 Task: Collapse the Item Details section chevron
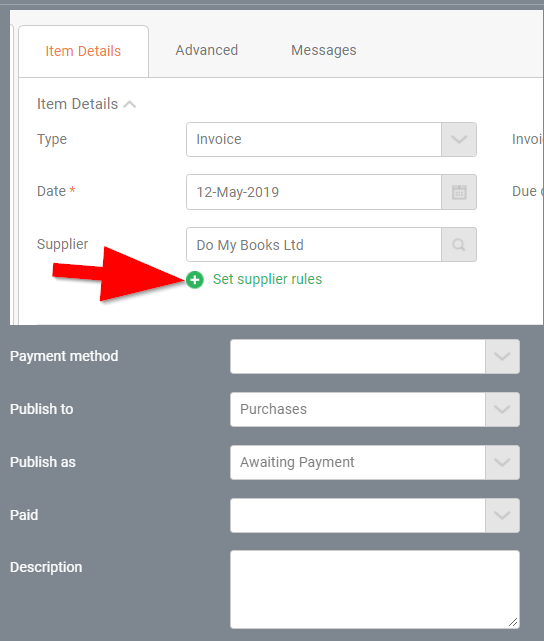[130, 105]
